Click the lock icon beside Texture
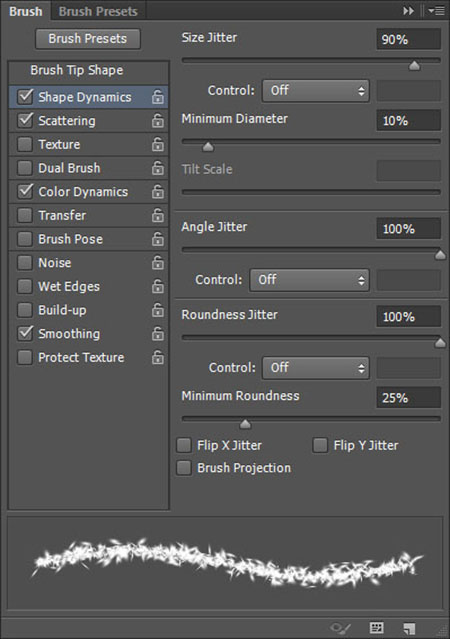 pos(158,144)
